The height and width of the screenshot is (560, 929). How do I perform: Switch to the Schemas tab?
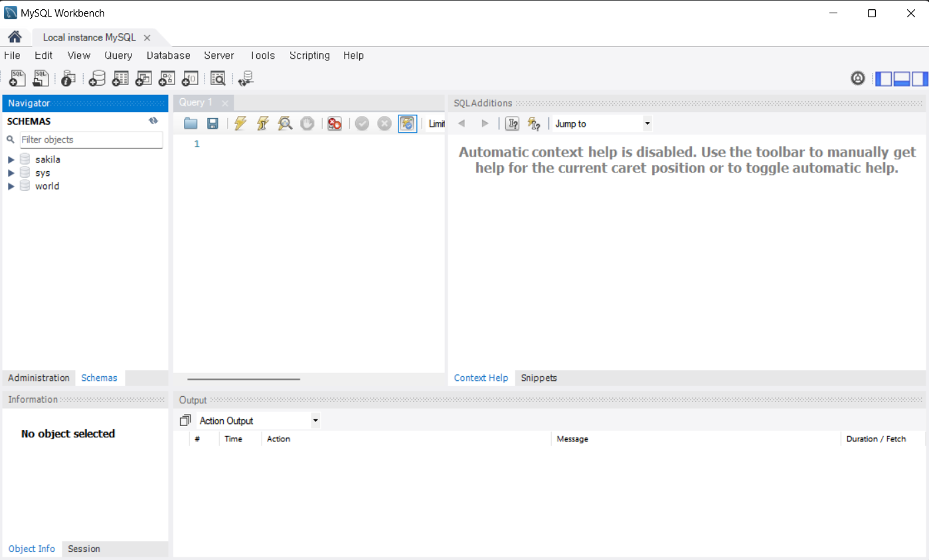click(99, 378)
